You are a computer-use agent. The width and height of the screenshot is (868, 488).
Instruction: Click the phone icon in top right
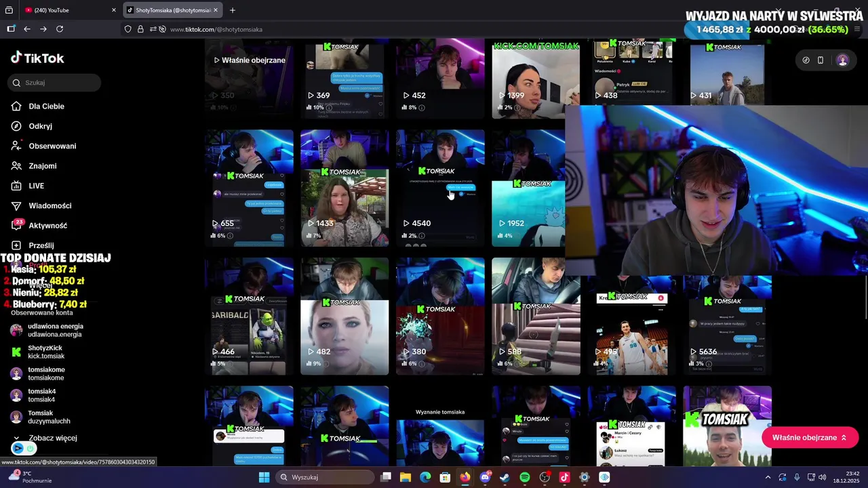pyautogui.click(x=821, y=60)
